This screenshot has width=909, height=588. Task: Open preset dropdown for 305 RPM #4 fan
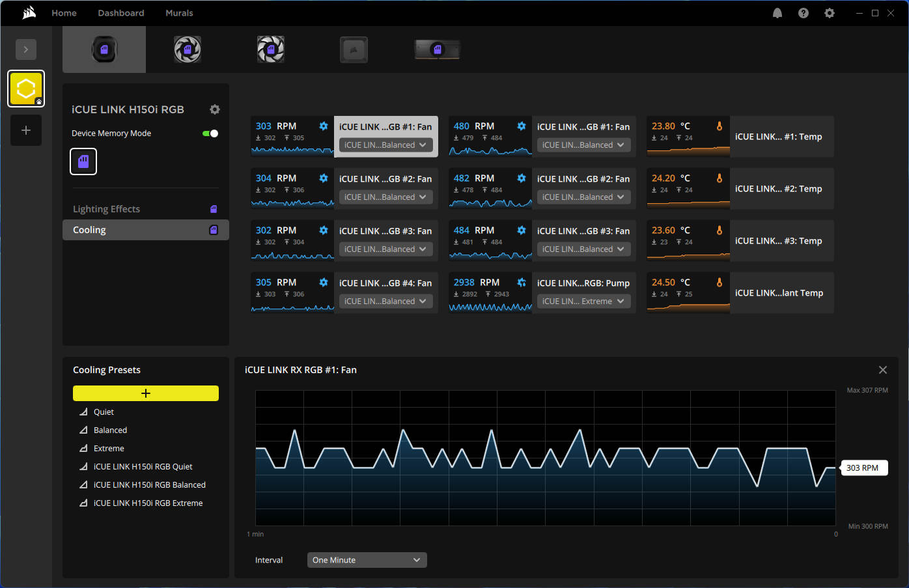(x=385, y=301)
